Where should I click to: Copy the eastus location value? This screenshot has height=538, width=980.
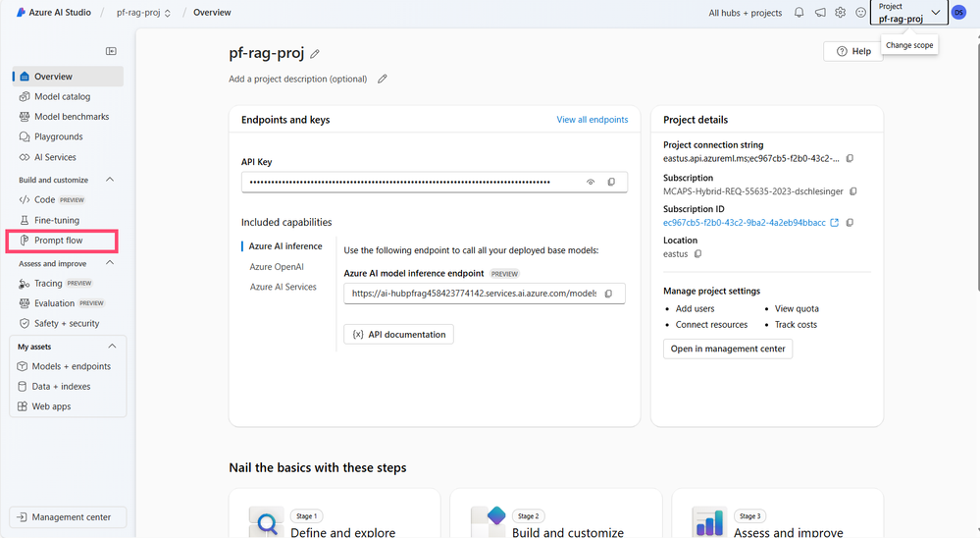point(698,254)
